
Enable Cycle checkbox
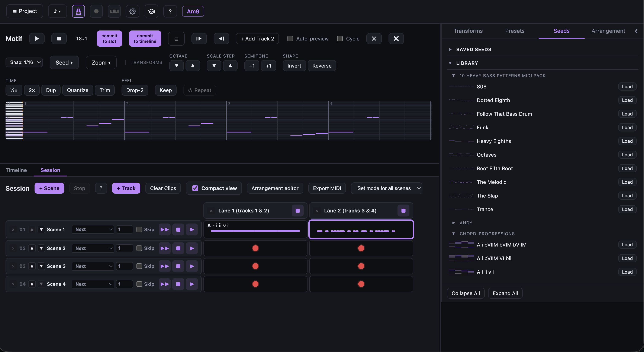(340, 39)
